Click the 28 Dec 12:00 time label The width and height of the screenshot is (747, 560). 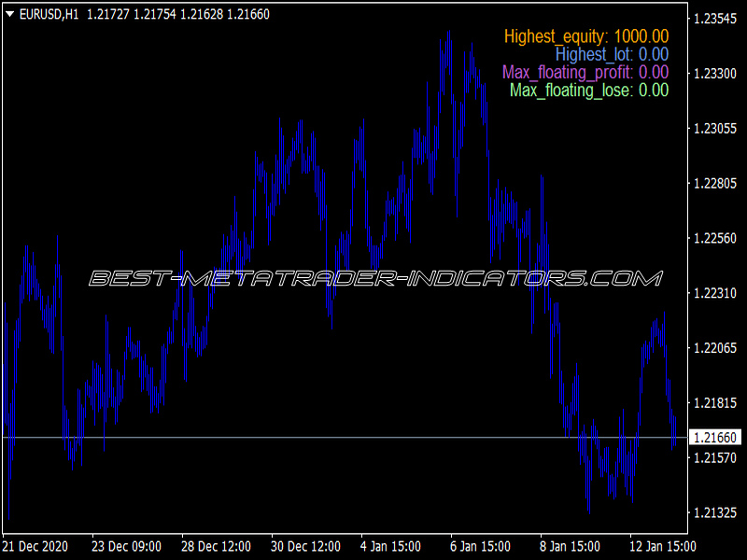point(216,546)
